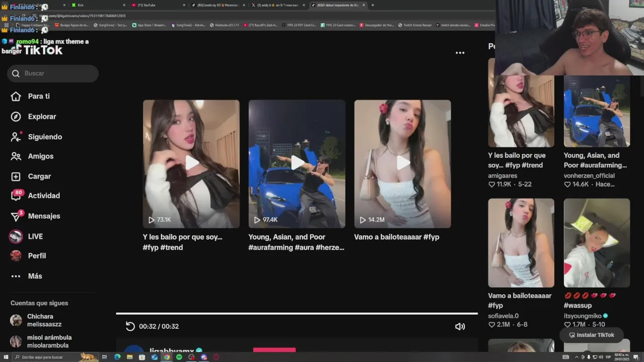Screen dimensions: 644x362
Task: Open Outlook from the taskbar
Action: pyautogui.click(x=154, y=357)
